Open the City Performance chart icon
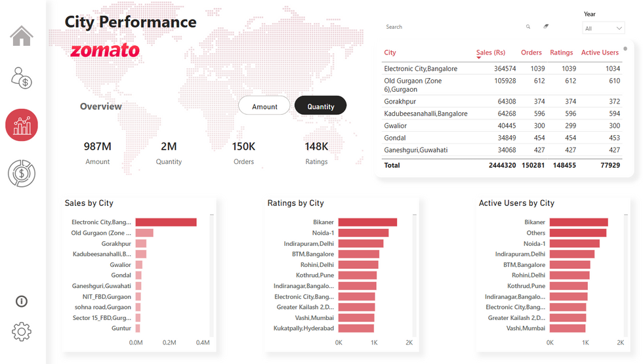Viewport: 643px width, 364px height. click(21, 125)
